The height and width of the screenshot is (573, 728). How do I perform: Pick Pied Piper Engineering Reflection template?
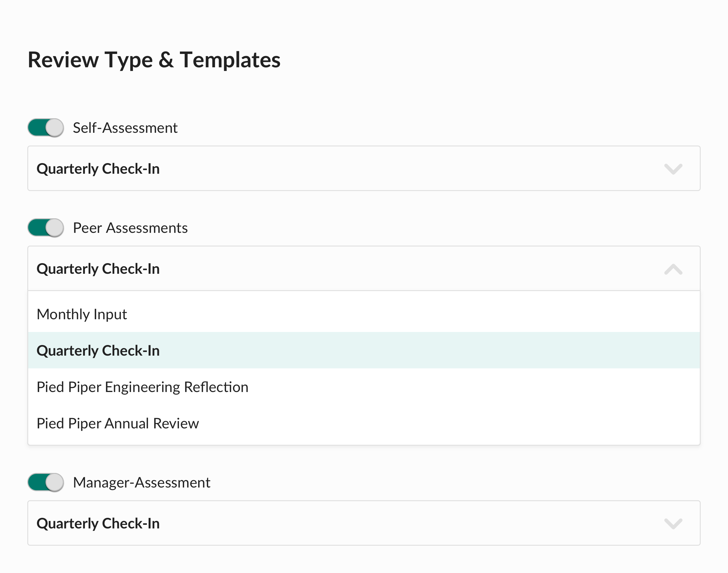pos(142,387)
